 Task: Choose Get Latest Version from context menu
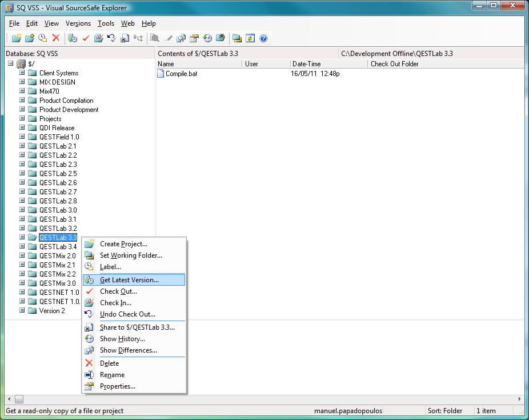click(129, 280)
